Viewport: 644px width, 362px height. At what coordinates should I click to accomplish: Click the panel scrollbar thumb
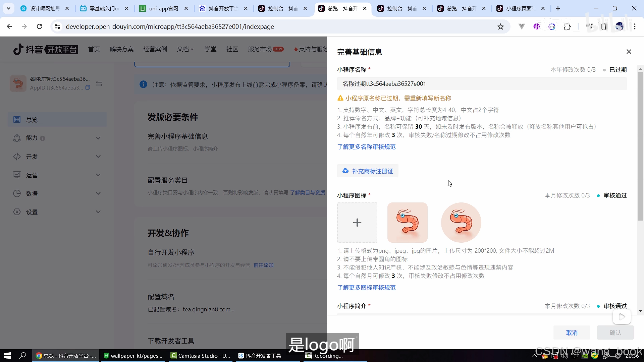[640, 146]
